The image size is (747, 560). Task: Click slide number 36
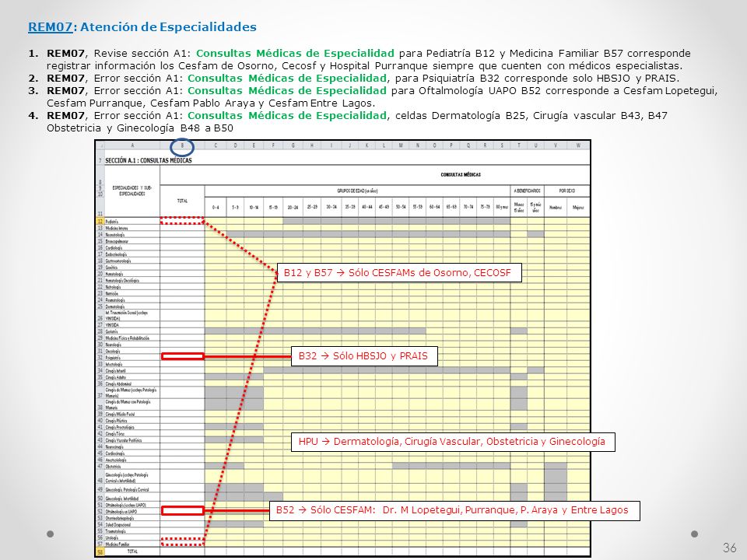(729, 548)
